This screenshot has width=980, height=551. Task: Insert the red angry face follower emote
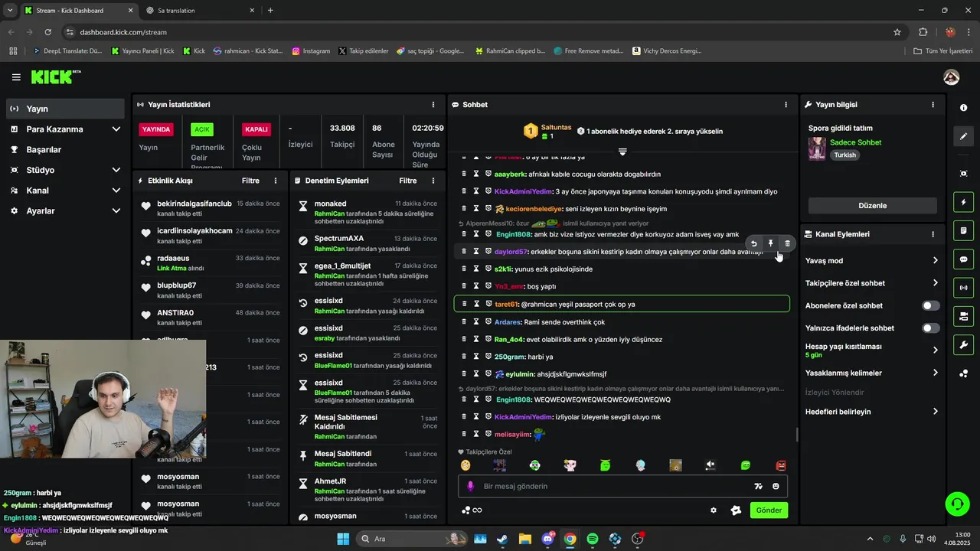(780, 465)
